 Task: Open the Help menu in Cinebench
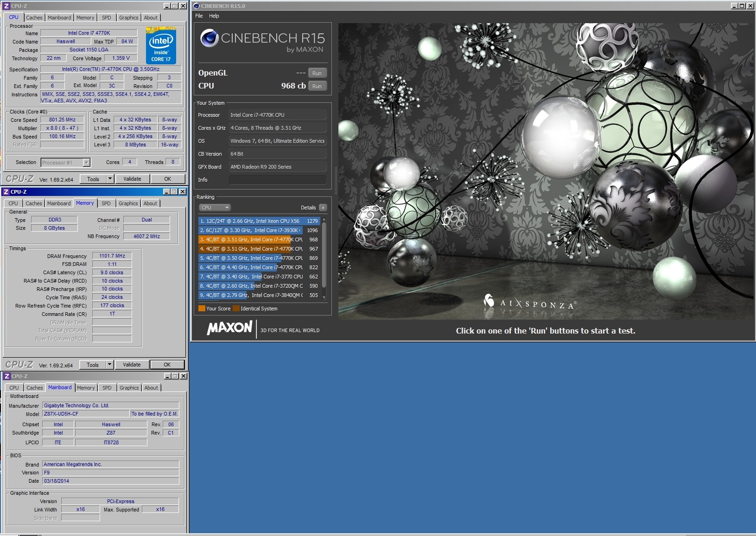click(214, 16)
